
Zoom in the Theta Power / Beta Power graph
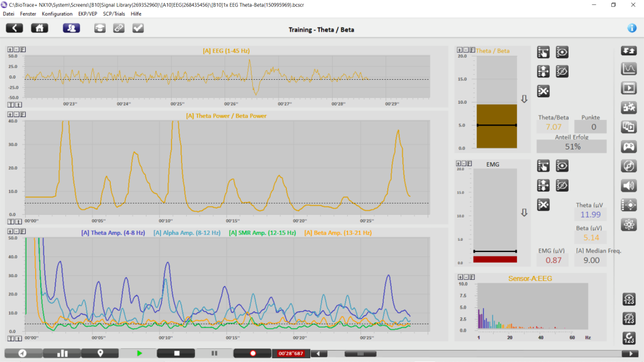coord(10,114)
